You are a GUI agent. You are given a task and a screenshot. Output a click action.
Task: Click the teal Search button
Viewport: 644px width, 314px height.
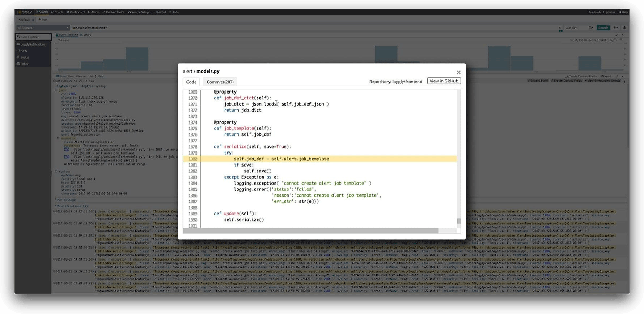[603, 28]
